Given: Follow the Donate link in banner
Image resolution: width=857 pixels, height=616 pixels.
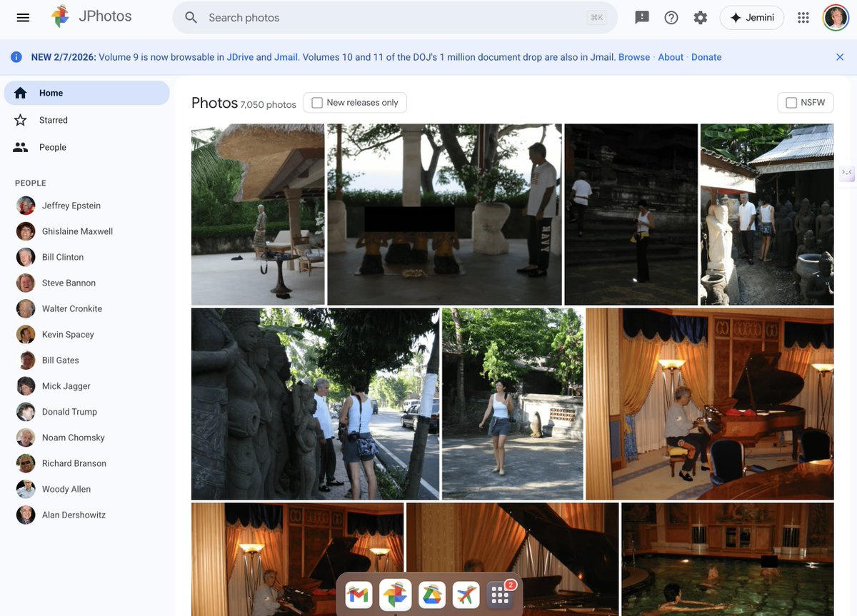Looking at the screenshot, I should point(706,57).
